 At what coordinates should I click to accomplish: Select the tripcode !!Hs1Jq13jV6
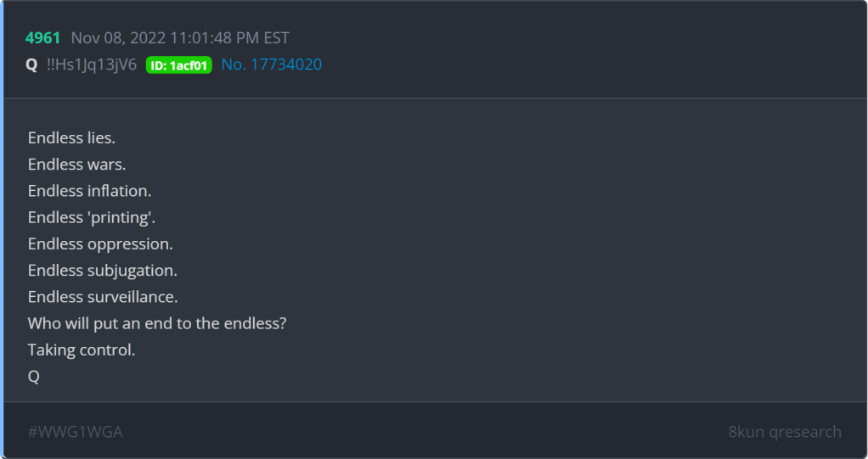(x=93, y=64)
